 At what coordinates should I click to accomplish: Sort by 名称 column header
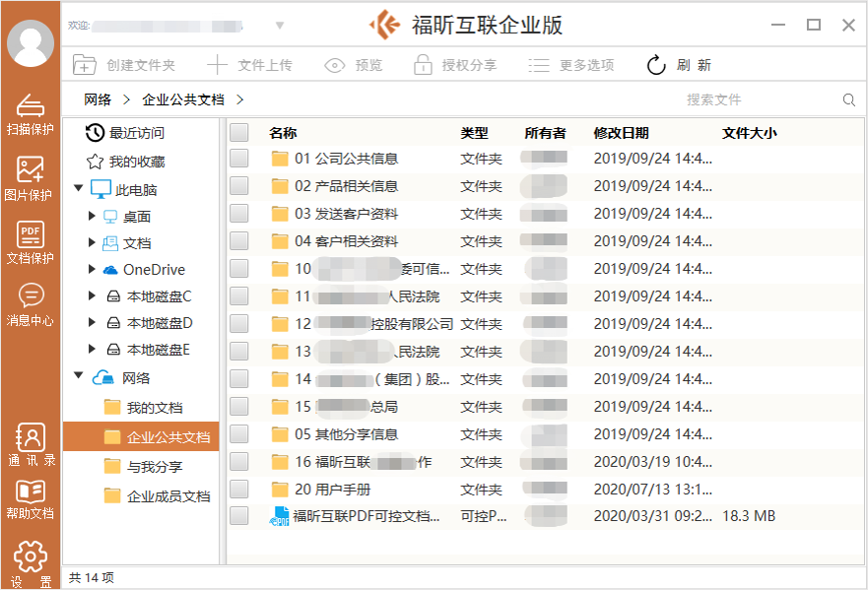point(283,133)
